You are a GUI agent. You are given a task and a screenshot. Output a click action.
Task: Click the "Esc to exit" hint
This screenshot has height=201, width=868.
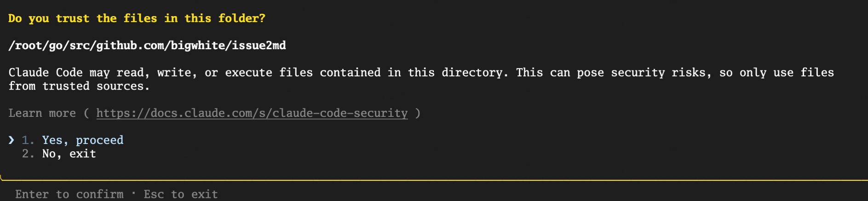click(180, 194)
